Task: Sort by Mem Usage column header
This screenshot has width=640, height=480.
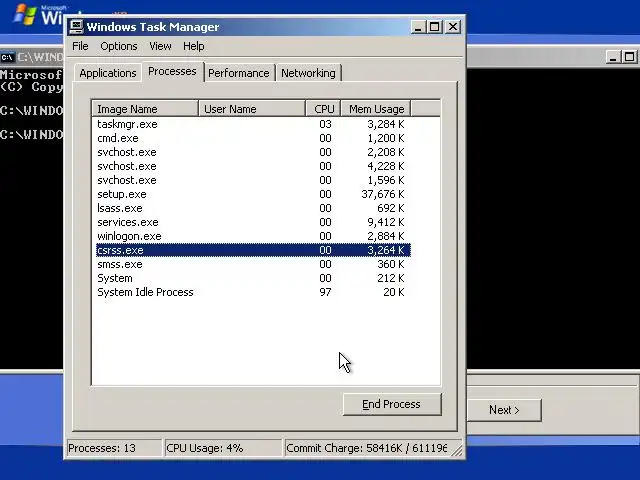Action: click(376, 109)
